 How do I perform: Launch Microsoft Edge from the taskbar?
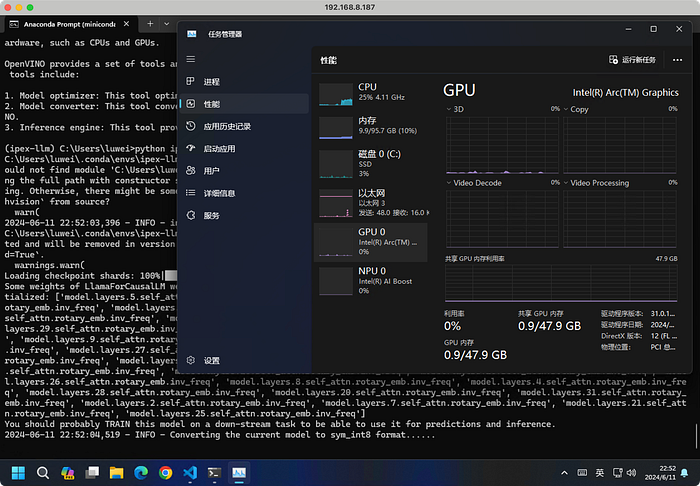tap(141, 473)
